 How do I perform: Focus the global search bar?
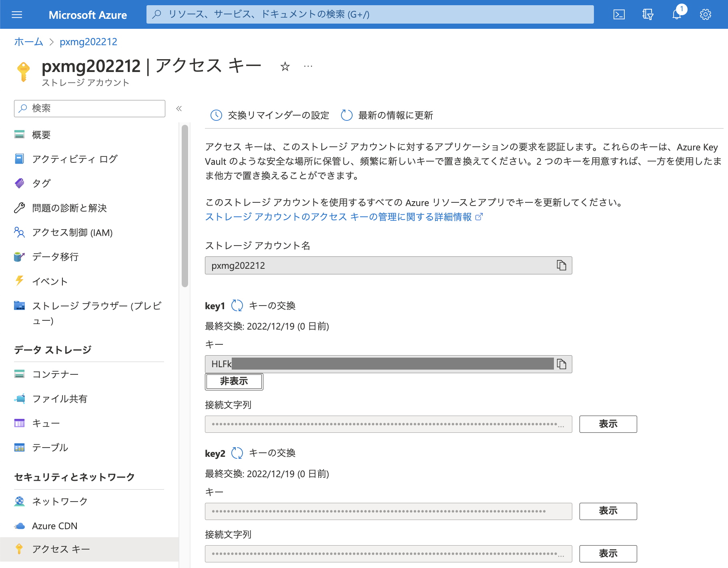[370, 14]
